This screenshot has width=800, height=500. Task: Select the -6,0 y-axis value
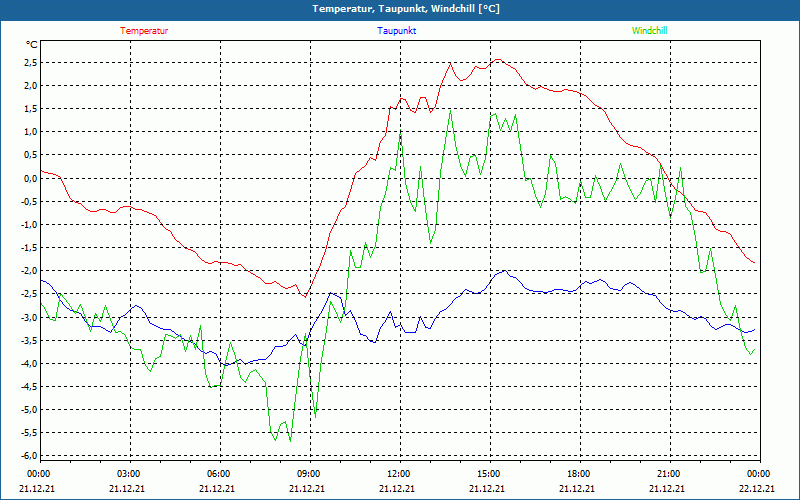coord(29,456)
